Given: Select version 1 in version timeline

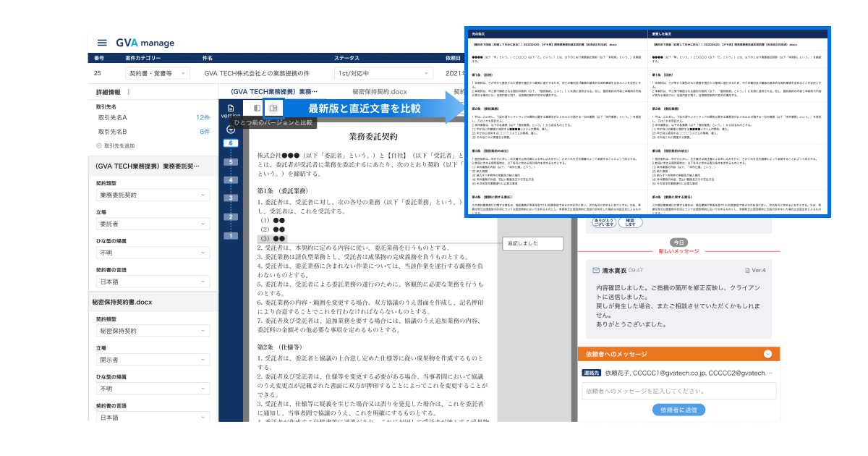Looking at the screenshot, I should [x=231, y=235].
